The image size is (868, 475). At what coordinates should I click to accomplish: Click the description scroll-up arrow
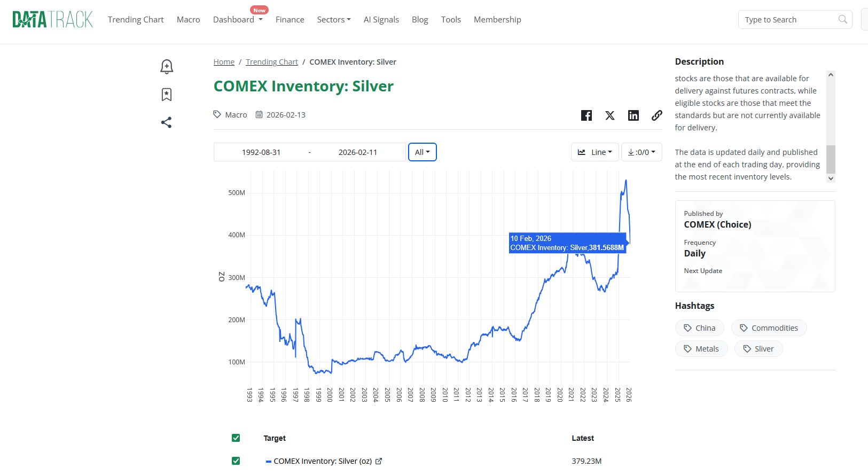click(831, 75)
